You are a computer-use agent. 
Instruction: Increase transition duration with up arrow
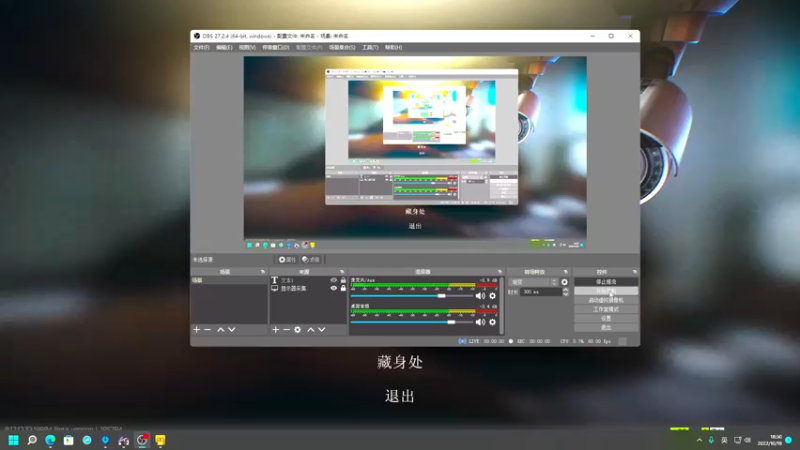(x=565, y=290)
